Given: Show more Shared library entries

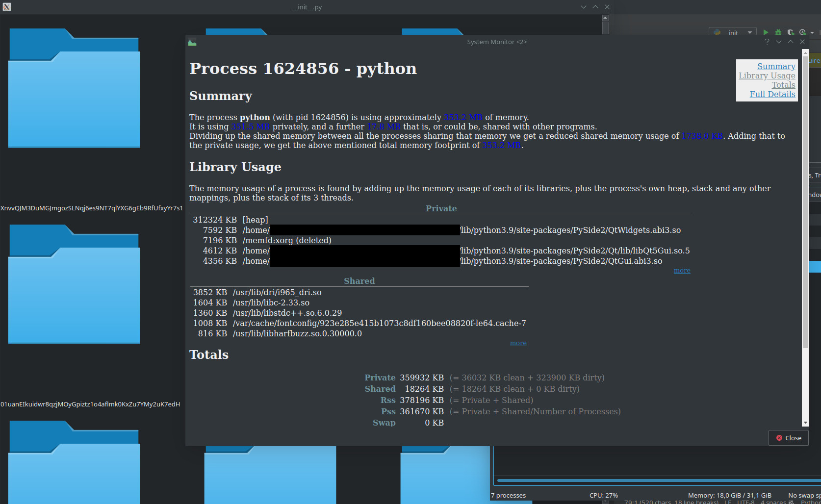Looking at the screenshot, I should tap(518, 343).
